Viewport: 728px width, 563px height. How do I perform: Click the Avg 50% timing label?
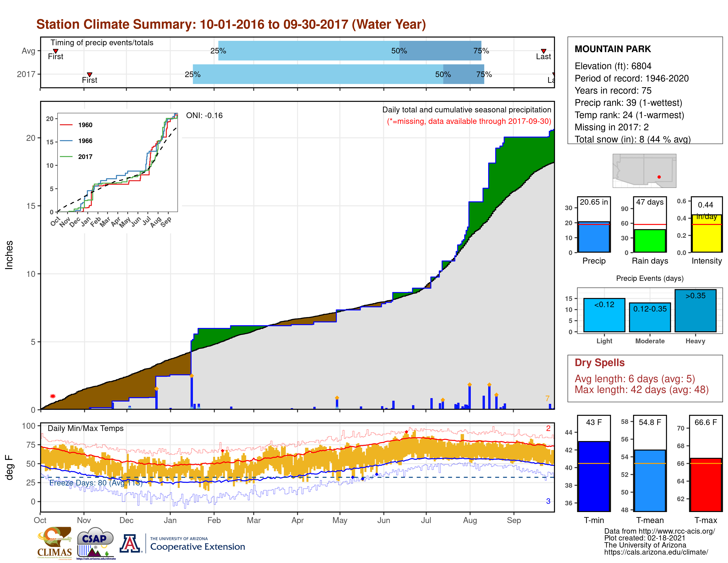[399, 51]
